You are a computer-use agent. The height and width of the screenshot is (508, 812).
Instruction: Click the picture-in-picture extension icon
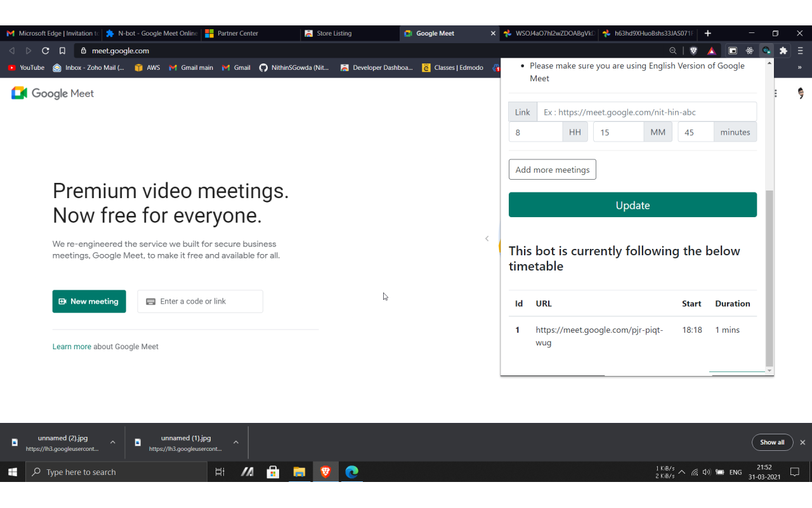pos(733,51)
